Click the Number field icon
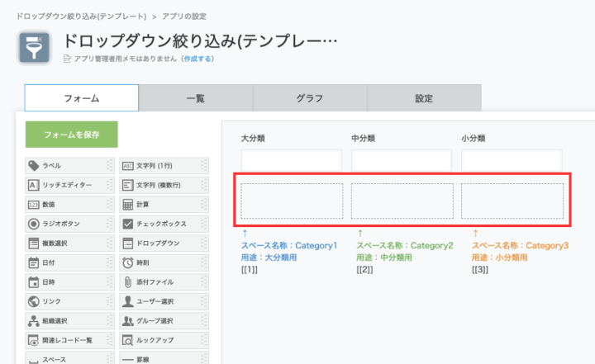The image size is (595, 364). pos(34,204)
